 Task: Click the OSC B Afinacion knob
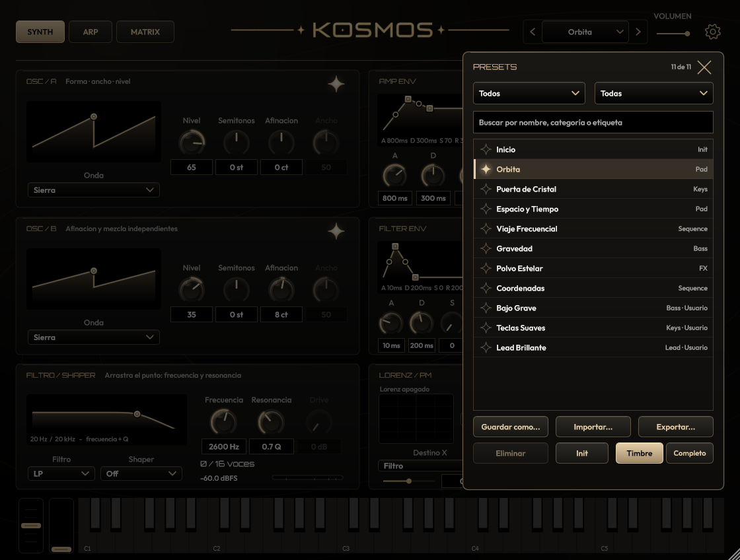281,290
